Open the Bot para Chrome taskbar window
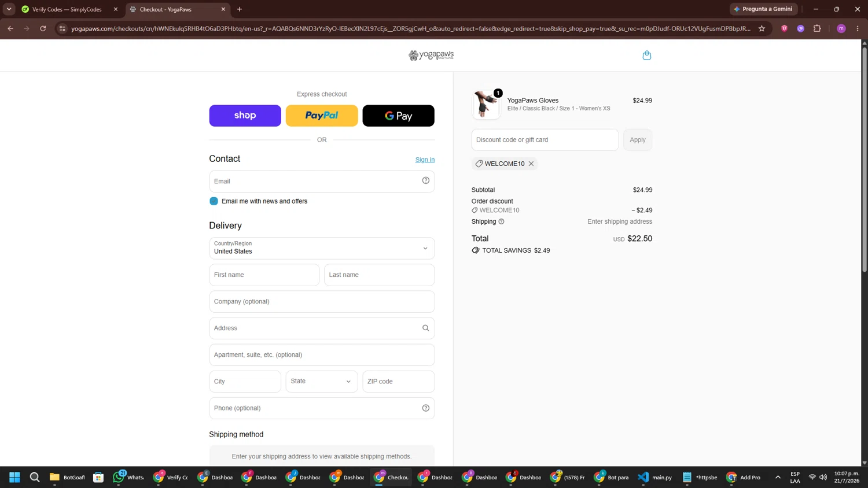This screenshot has width=868, height=488. pos(611,477)
